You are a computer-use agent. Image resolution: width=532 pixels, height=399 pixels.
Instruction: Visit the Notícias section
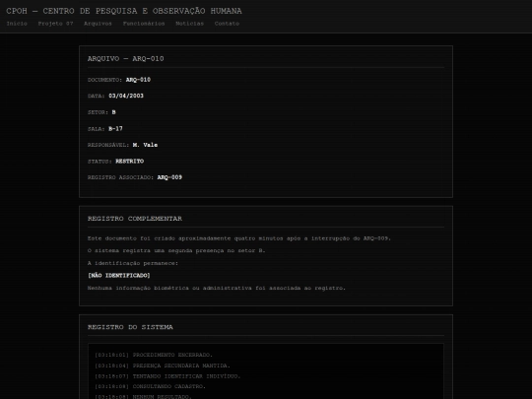click(x=190, y=24)
